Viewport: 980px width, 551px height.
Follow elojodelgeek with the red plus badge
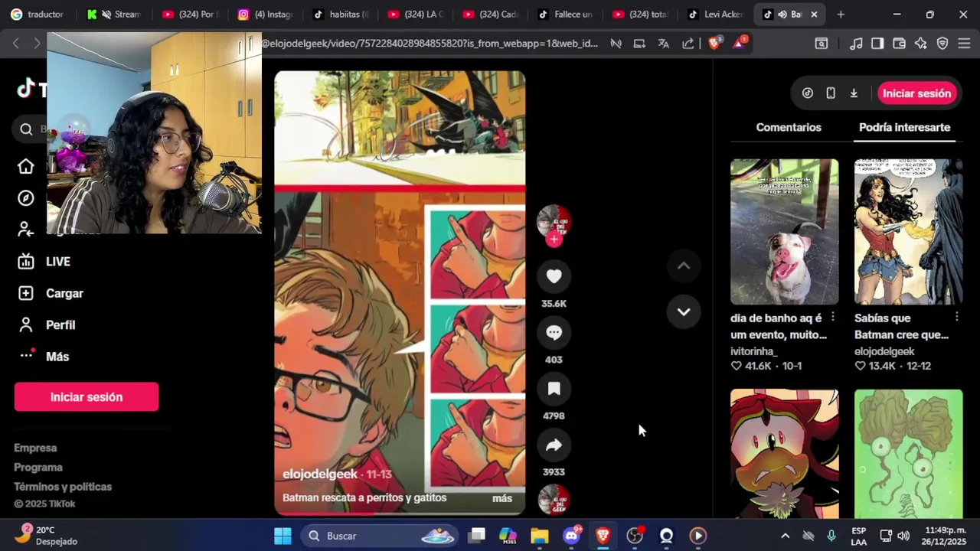pos(554,240)
